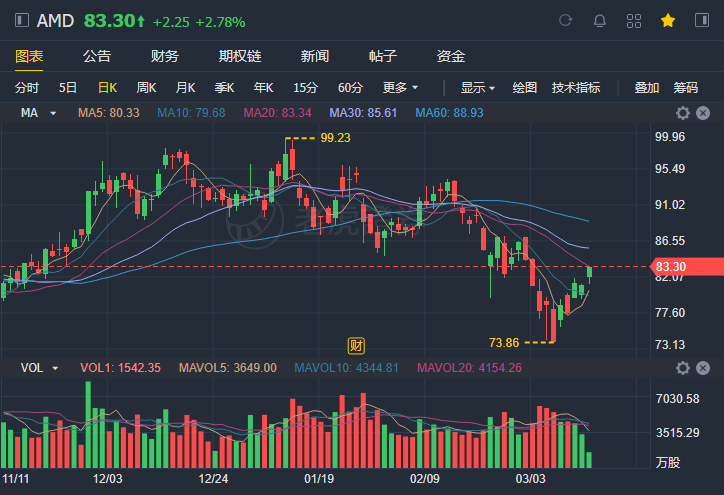This screenshot has height=495, width=724.
Task: Toggle the right sidebar panel icon
Action: point(702,20)
